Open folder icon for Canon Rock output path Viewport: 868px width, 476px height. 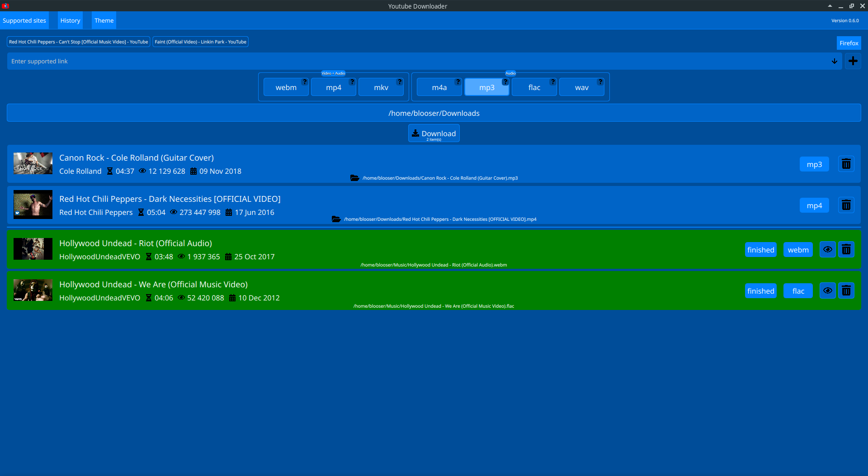(x=355, y=178)
